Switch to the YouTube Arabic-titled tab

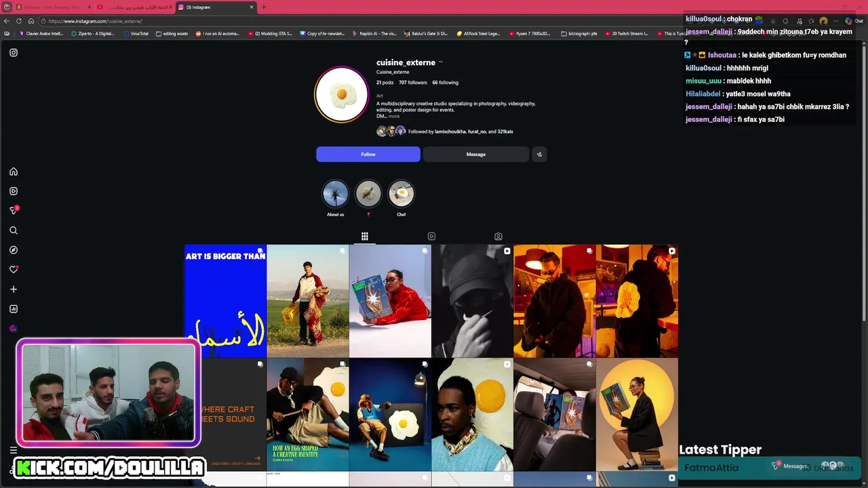click(x=136, y=7)
